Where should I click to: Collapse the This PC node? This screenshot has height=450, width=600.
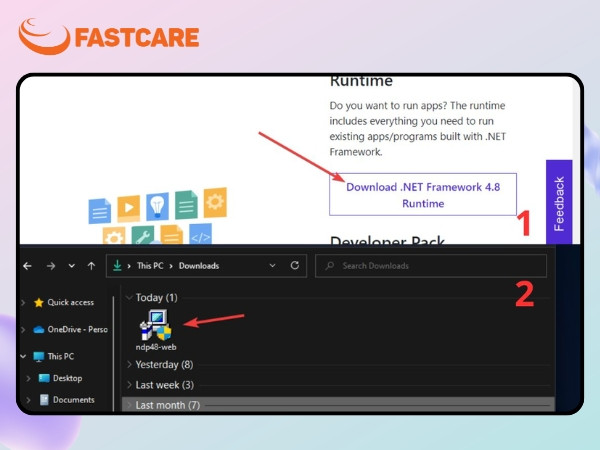(x=23, y=356)
